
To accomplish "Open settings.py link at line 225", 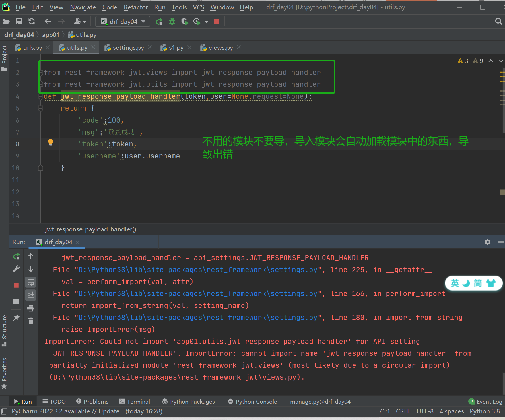I will pos(198,270).
